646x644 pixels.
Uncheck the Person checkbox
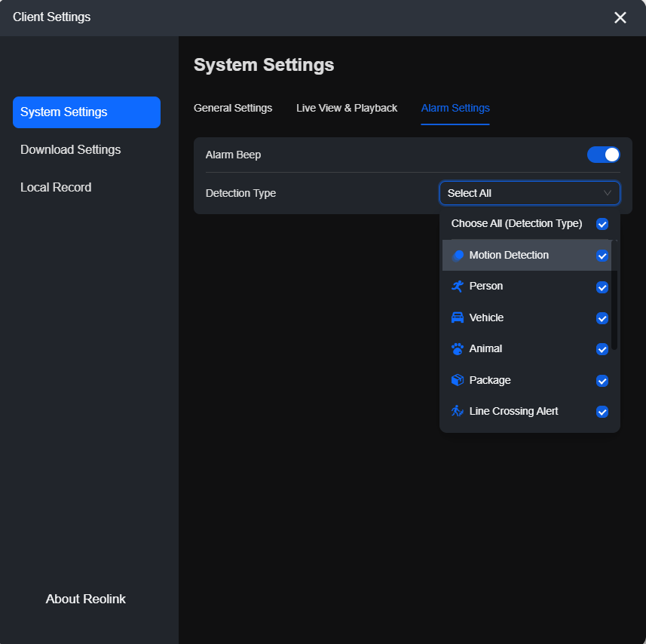602,287
